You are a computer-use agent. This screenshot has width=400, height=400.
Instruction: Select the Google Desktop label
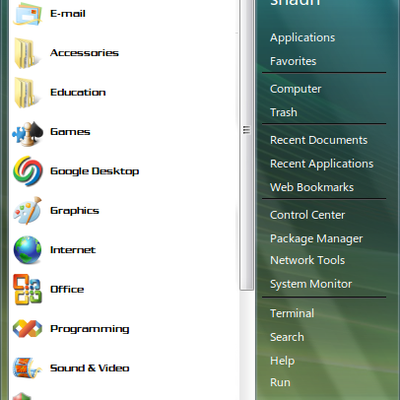click(95, 171)
